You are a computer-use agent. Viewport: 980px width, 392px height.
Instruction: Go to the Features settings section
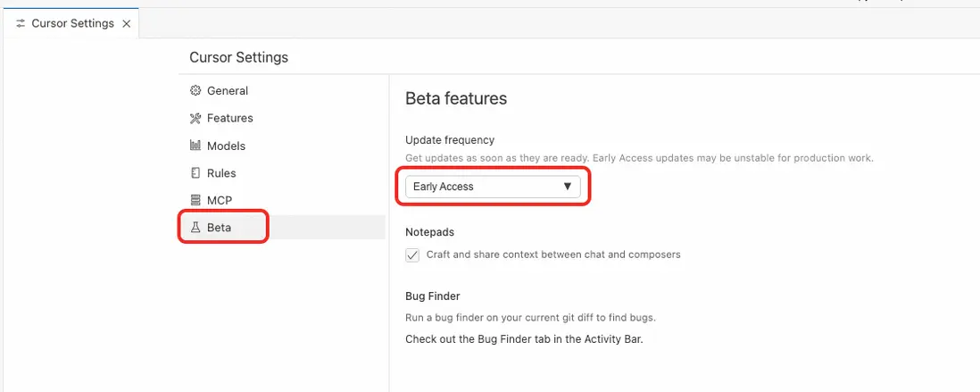(x=230, y=118)
